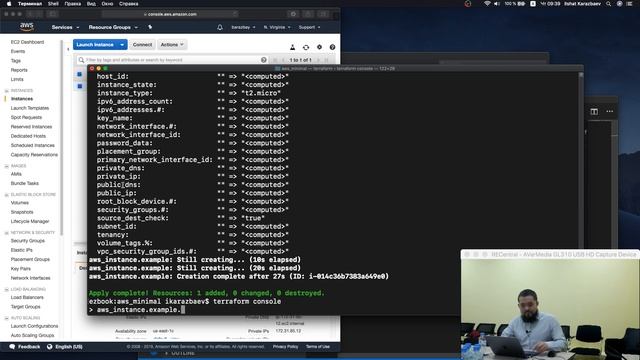640x360 pixels.
Task: Open Spotlight search in menu bar
Action: coord(609,4)
